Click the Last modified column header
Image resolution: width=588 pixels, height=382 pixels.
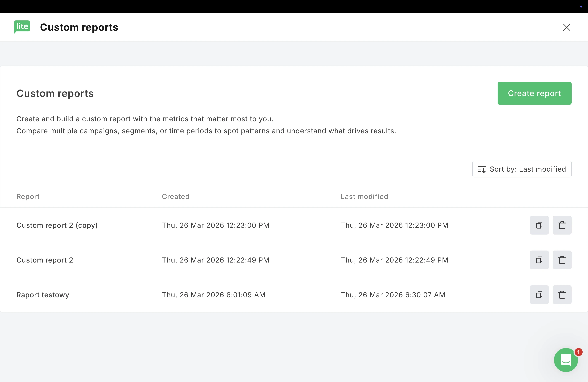[364, 196]
